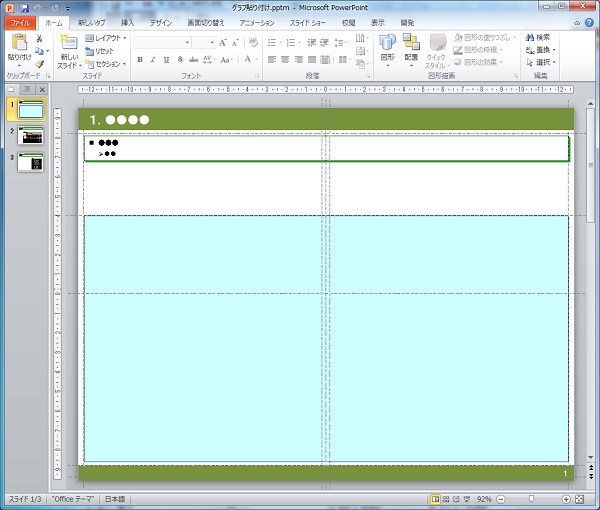Viewport: 600px width, 510px height.
Task: Justify text alignment
Action: (x=312, y=60)
